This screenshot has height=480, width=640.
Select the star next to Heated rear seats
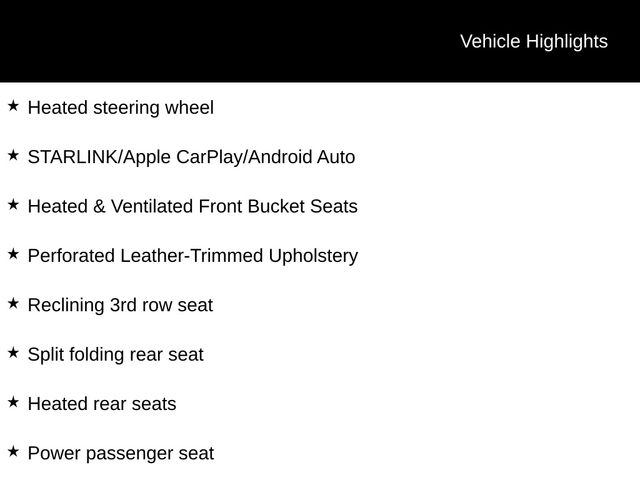[x=13, y=402]
